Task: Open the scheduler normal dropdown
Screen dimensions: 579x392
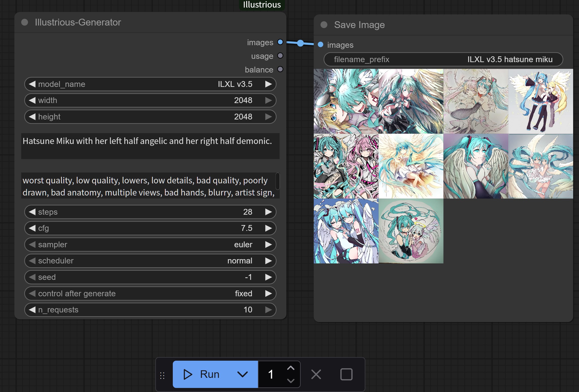Action: 150,261
